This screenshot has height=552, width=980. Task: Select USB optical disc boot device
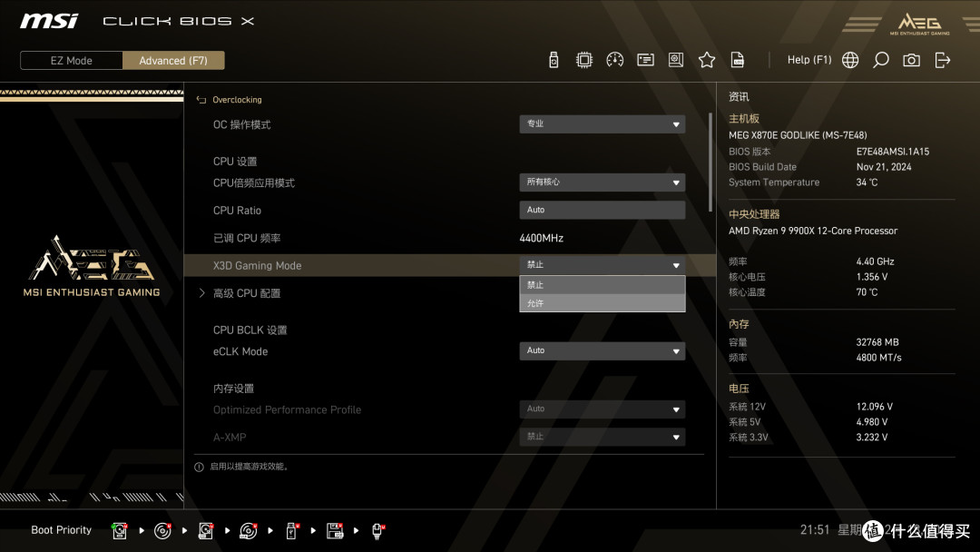[x=248, y=531]
